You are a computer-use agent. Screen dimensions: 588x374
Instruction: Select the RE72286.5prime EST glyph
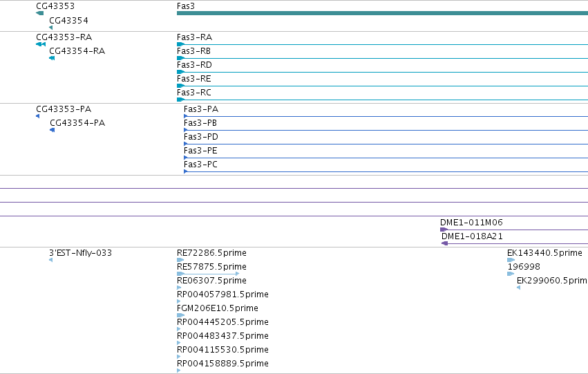180,260
